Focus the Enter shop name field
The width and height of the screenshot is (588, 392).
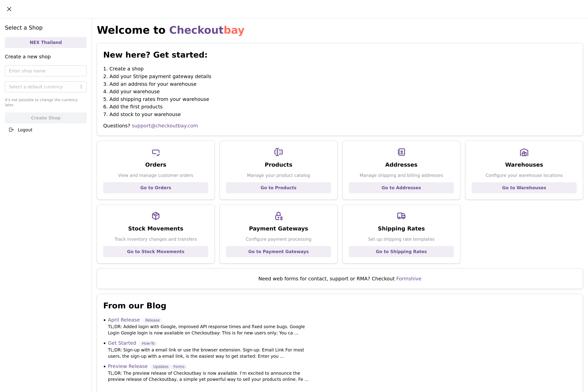coord(46,71)
